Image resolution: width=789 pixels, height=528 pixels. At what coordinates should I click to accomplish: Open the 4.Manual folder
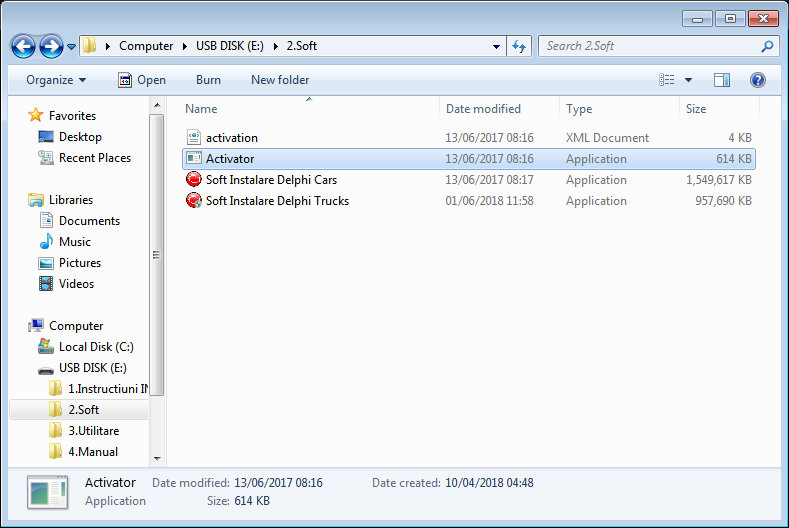pos(93,452)
